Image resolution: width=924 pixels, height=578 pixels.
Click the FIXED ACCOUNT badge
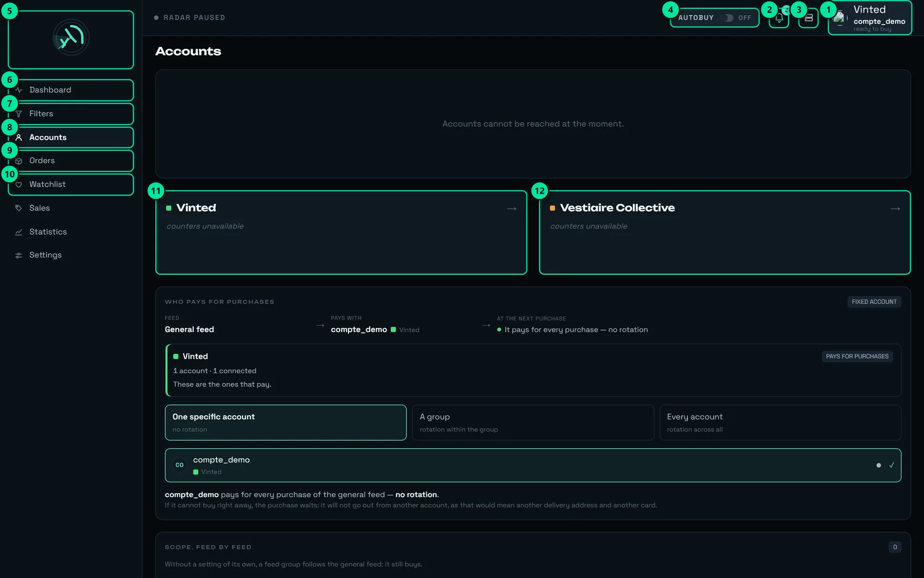tap(874, 302)
